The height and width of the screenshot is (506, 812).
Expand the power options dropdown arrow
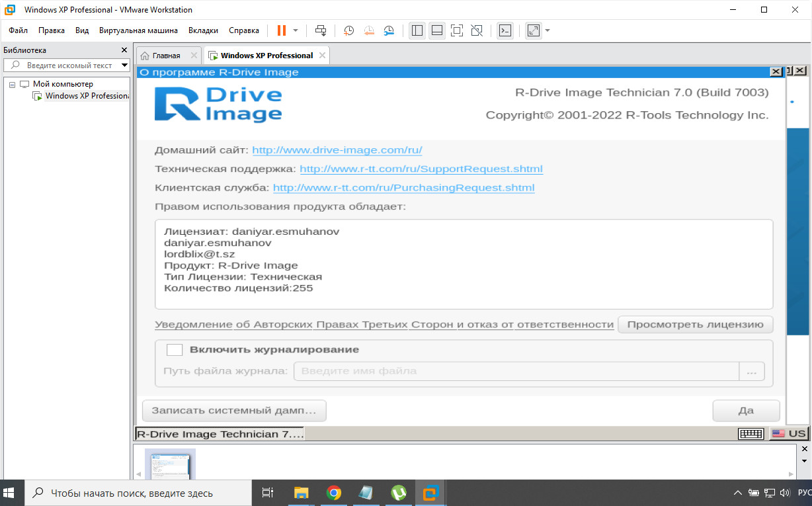click(296, 30)
